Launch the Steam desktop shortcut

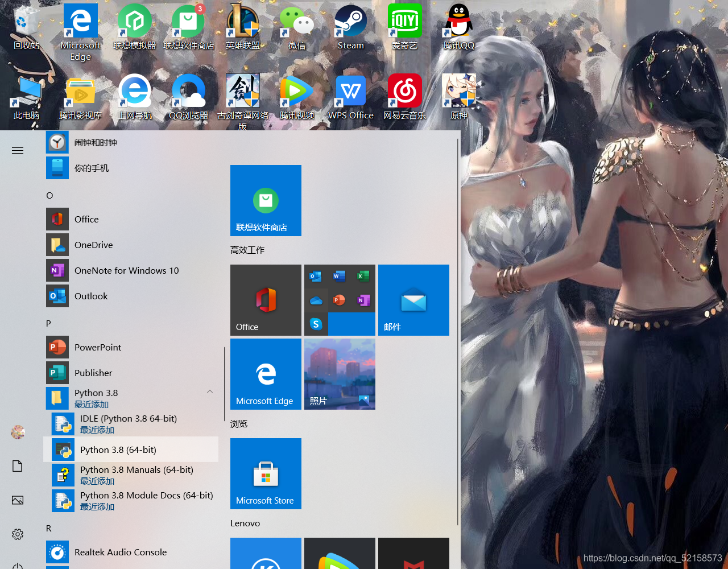coord(351,28)
